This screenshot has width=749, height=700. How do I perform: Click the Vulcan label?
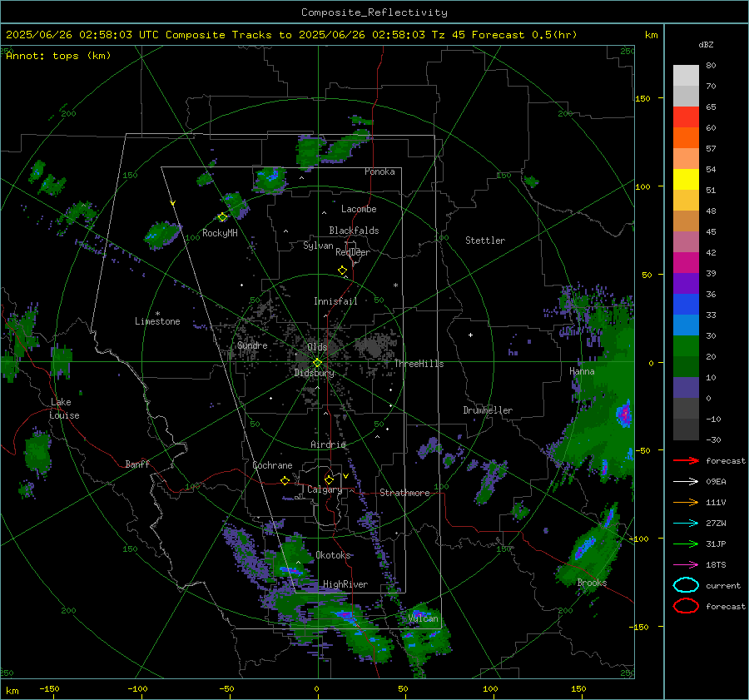424,618
